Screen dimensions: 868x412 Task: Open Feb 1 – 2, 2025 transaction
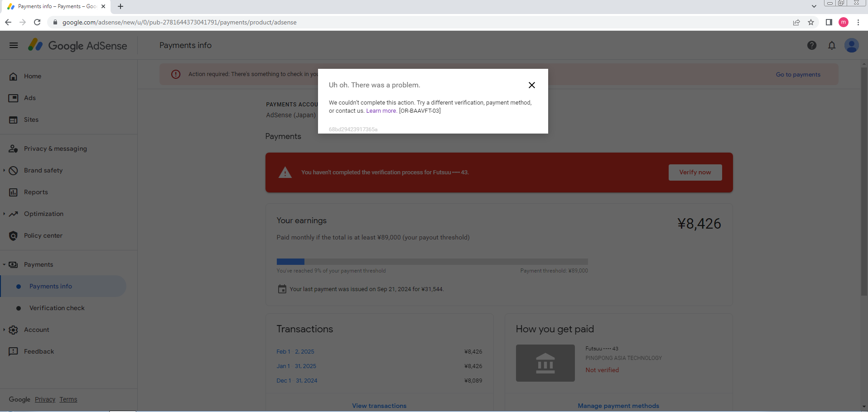pos(295,352)
